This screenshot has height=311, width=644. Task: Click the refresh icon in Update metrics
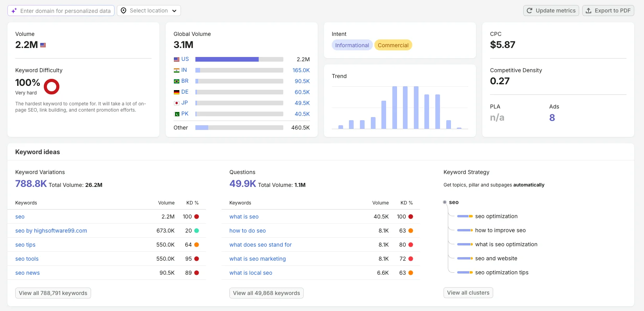click(530, 11)
